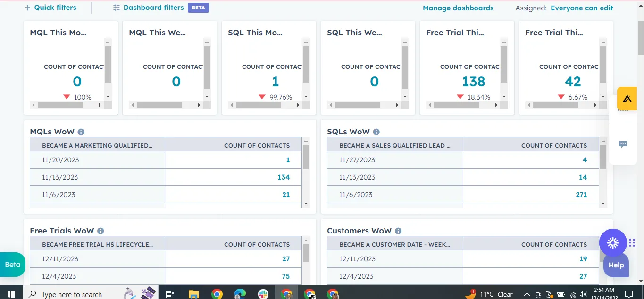Click the purple sunburst assistant button
Image resolution: width=644 pixels, height=299 pixels.
(x=613, y=243)
